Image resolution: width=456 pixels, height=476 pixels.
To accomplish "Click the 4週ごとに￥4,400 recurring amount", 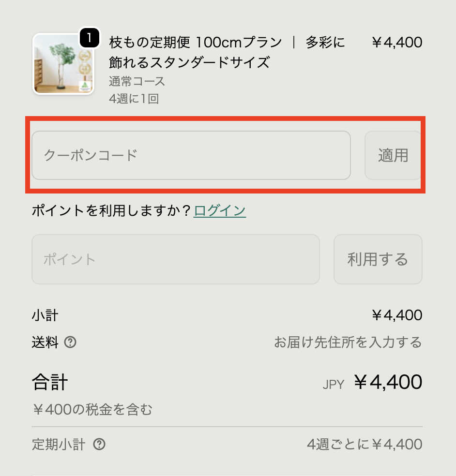I will pyautogui.click(x=364, y=444).
